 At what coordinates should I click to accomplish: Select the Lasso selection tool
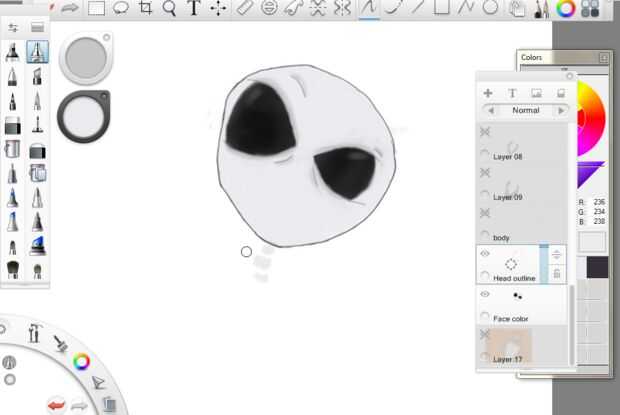121,8
